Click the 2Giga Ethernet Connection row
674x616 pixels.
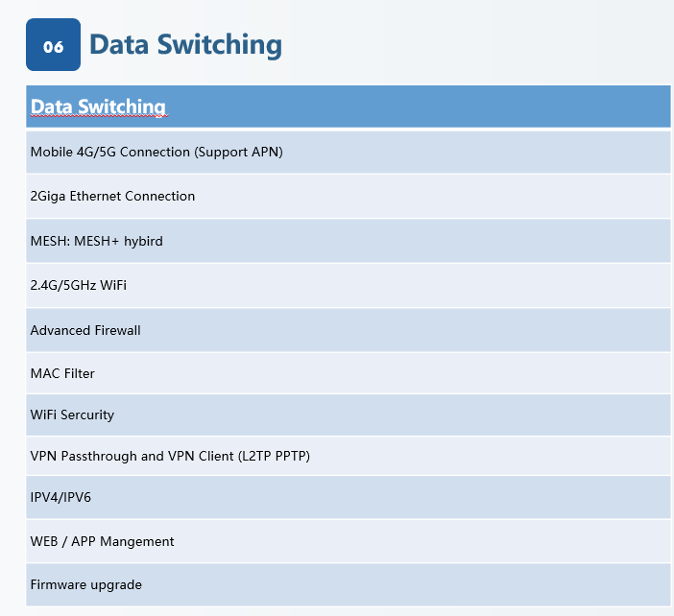348,196
